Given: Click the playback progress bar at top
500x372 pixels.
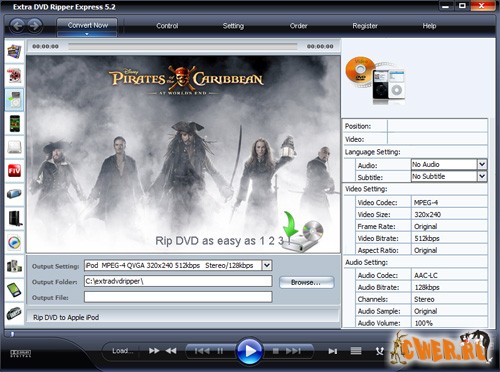Looking at the screenshot, I should [x=183, y=46].
